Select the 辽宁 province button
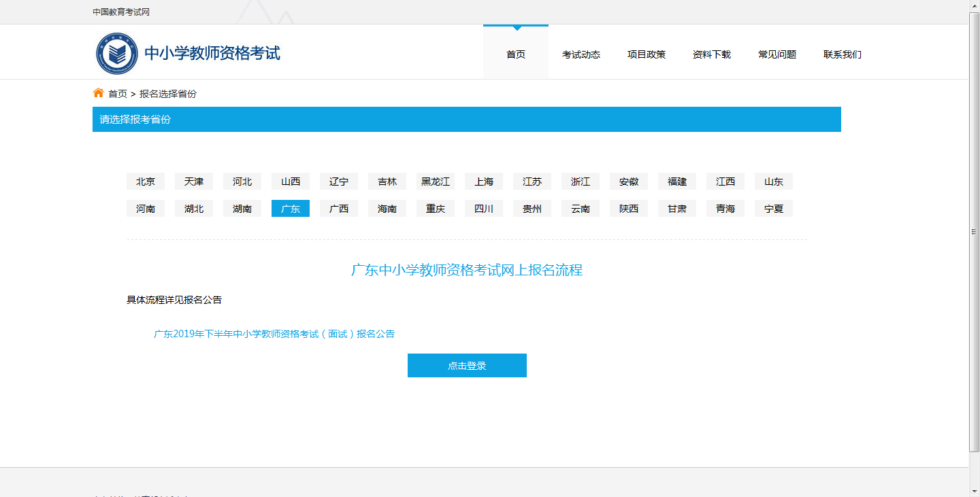The width and height of the screenshot is (980, 497). [x=339, y=182]
